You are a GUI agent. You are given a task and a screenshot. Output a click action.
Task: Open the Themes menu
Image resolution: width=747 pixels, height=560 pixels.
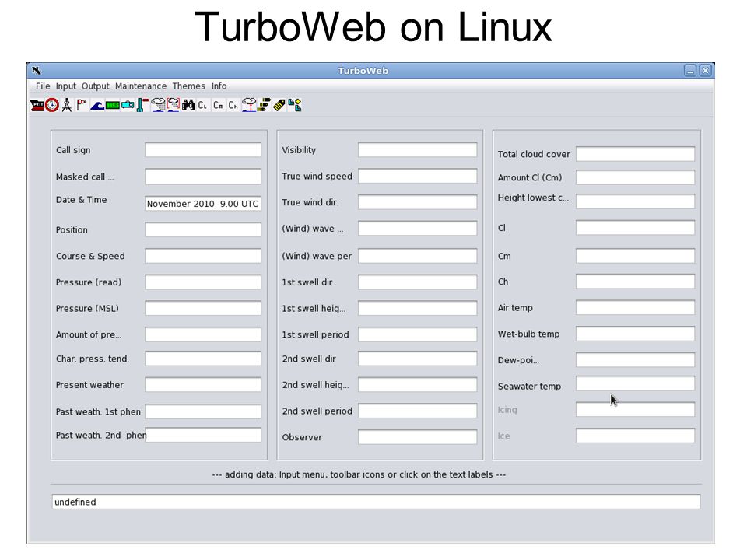(188, 86)
